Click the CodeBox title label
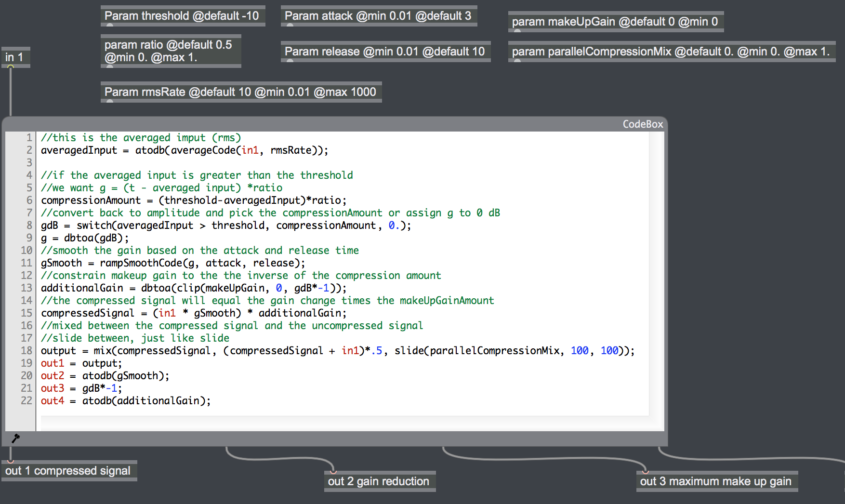This screenshot has height=504, width=845. 643,124
